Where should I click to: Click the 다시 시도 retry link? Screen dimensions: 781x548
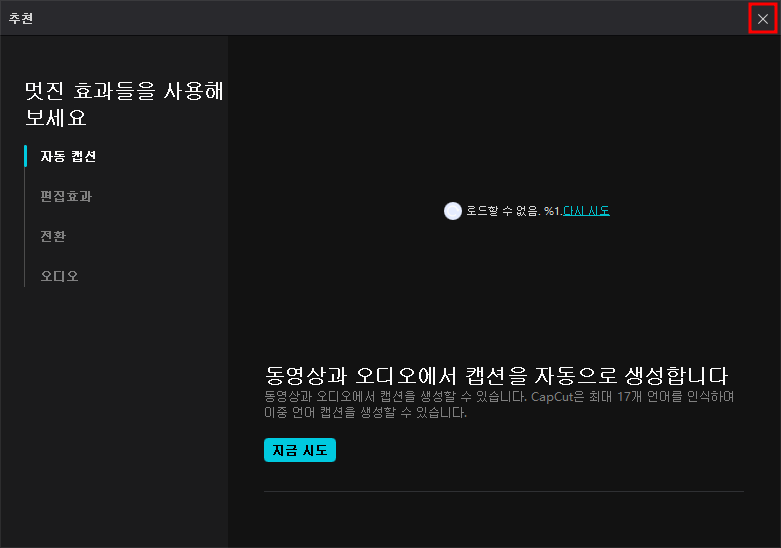(x=586, y=211)
